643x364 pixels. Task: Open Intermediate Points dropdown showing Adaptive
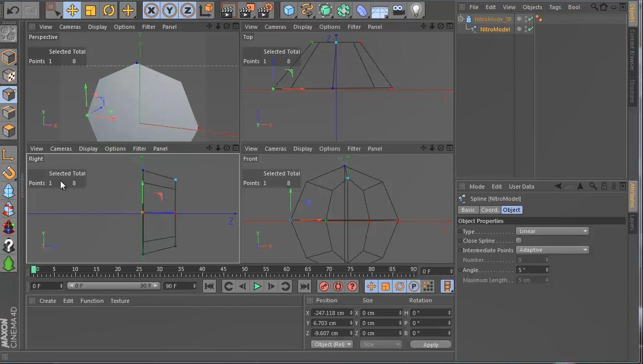[553, 250]
